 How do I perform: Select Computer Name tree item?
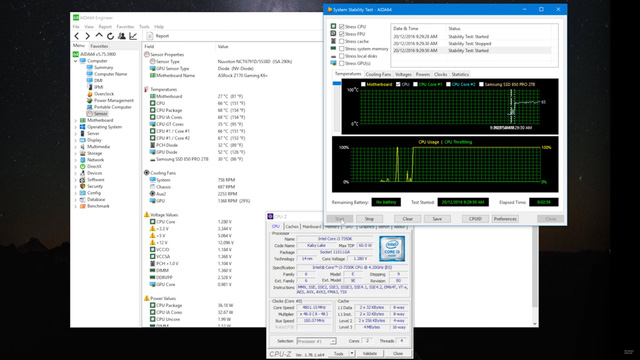[110, 74]
